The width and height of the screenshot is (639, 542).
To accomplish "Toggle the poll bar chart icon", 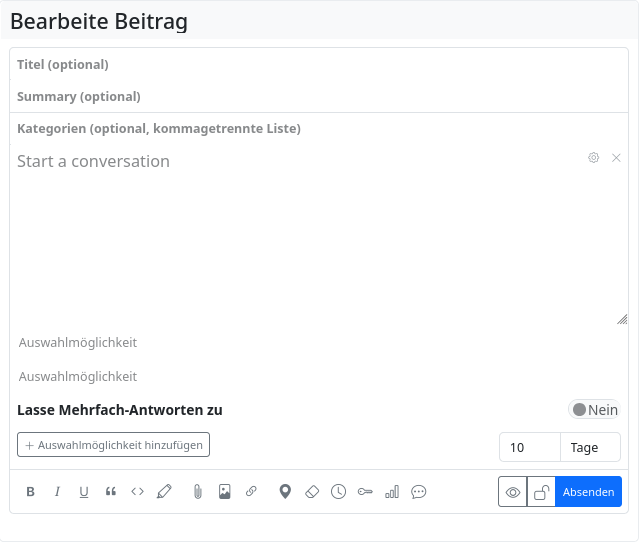I will click(x=392, y=492).
